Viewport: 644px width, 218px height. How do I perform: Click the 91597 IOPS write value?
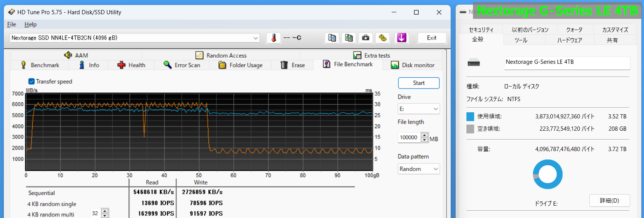point(206,213)
